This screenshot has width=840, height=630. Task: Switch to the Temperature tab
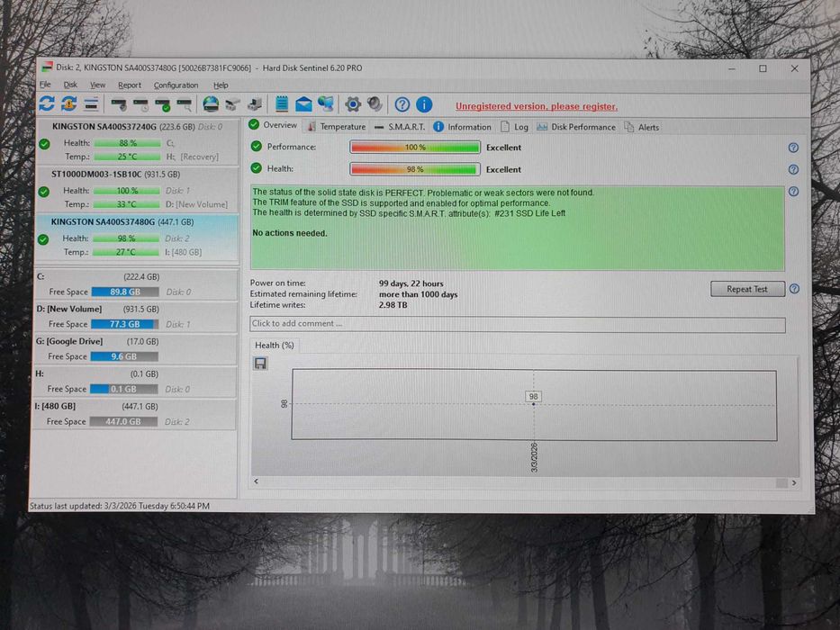tap(337, 127)
